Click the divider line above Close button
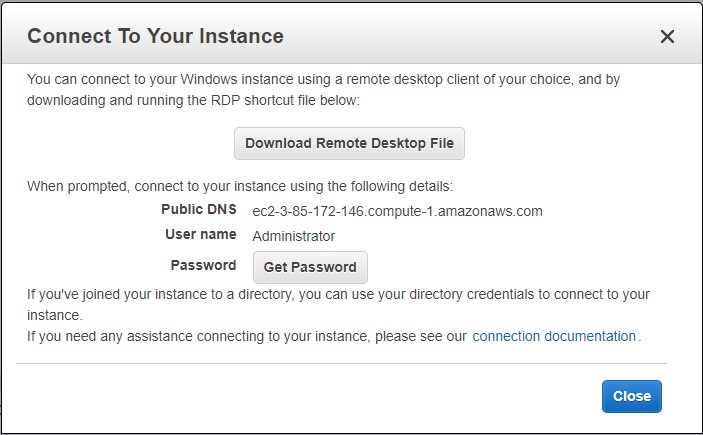Viewport: 703px width, 435px height. 342,363
